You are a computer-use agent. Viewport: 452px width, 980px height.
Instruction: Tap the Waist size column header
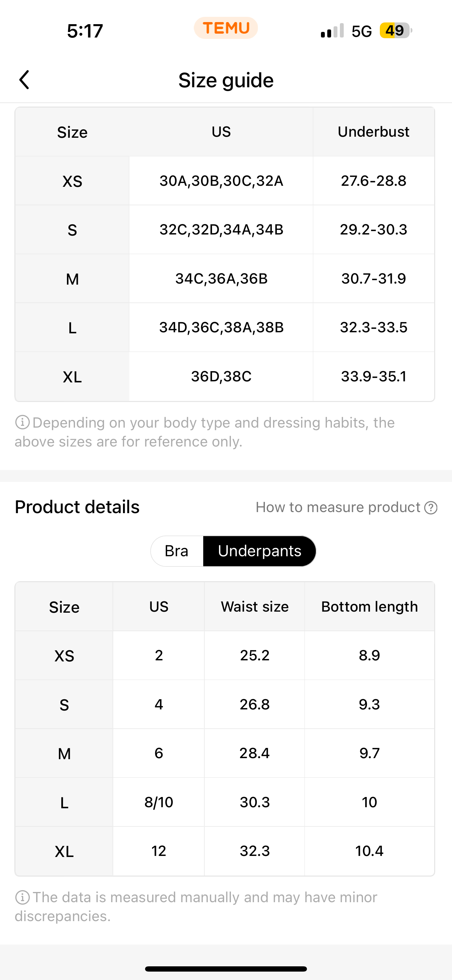tap(254, 606)
